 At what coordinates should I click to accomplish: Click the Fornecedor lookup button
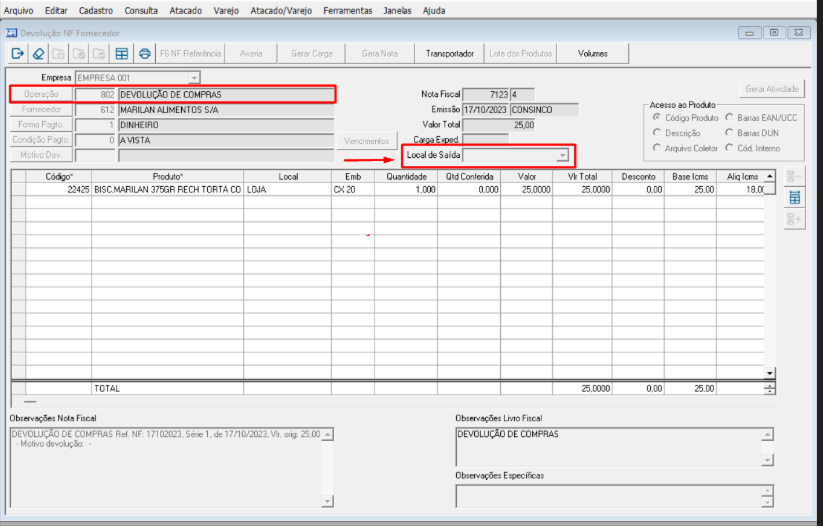click(x=41, y=110)
